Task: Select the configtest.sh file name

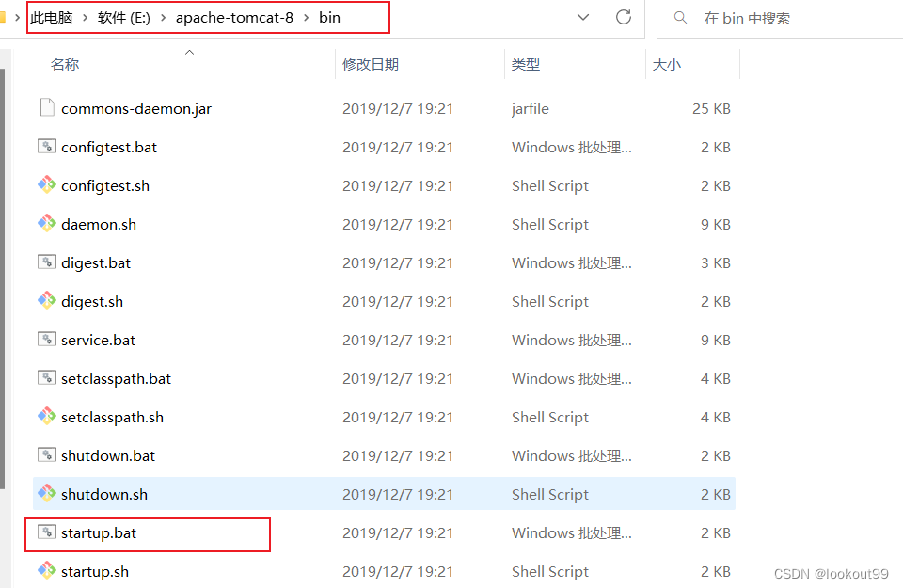Action: tap(105, 186)
